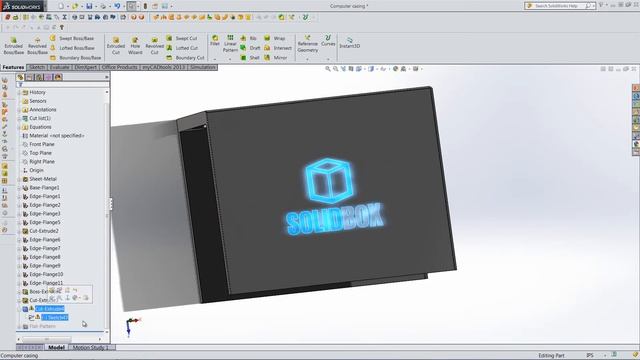Select the Wrap tool
Image resolution: width=640 pixels, height=360 pixels.
275,38
